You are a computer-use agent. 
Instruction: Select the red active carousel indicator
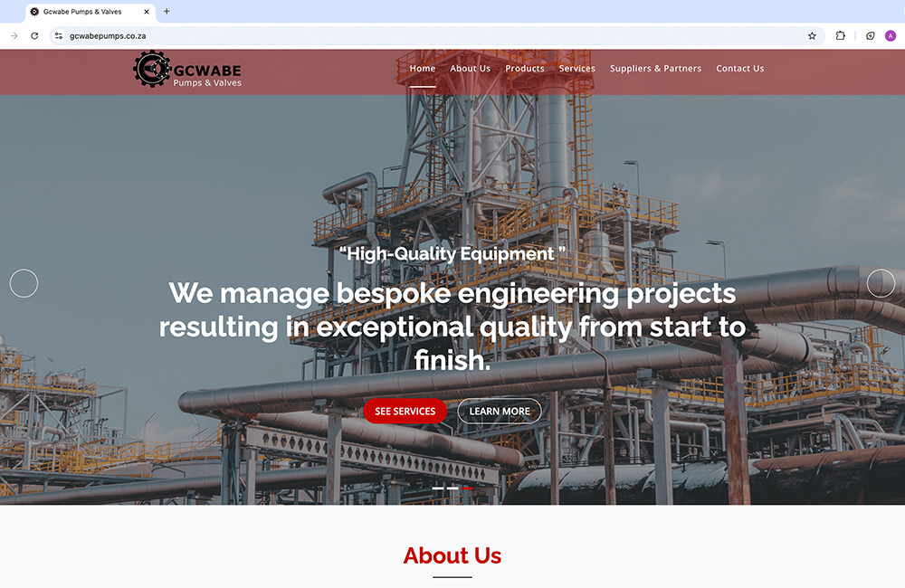click(467, 488)
